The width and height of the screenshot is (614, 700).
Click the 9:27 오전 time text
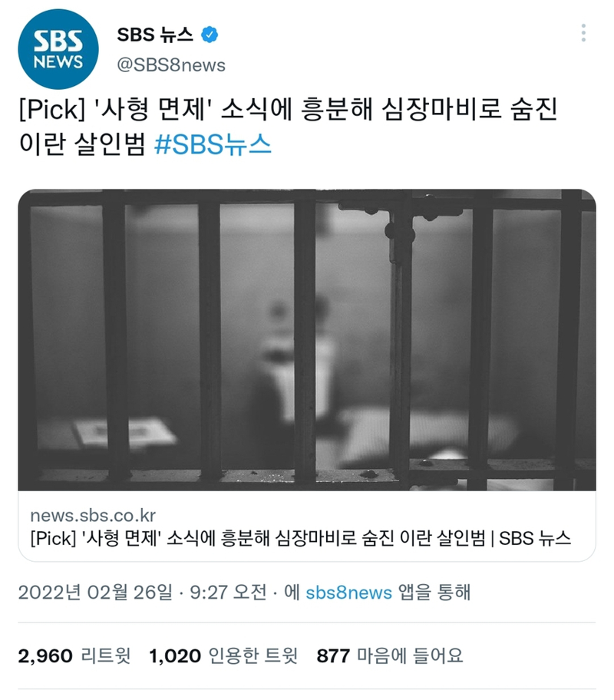click(x=228, y=593)
